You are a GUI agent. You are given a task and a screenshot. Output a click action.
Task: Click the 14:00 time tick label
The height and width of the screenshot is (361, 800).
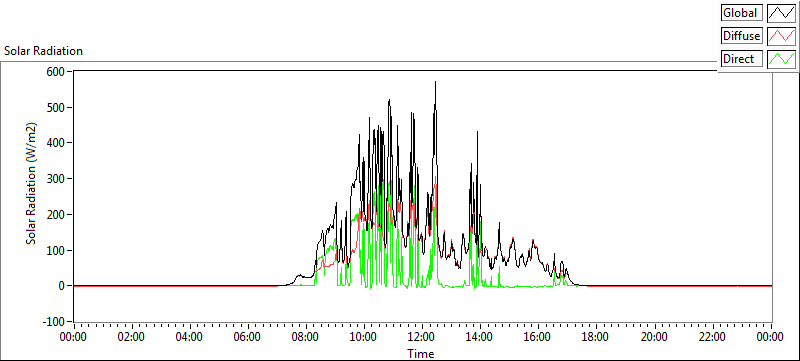(x=480, y=337)
